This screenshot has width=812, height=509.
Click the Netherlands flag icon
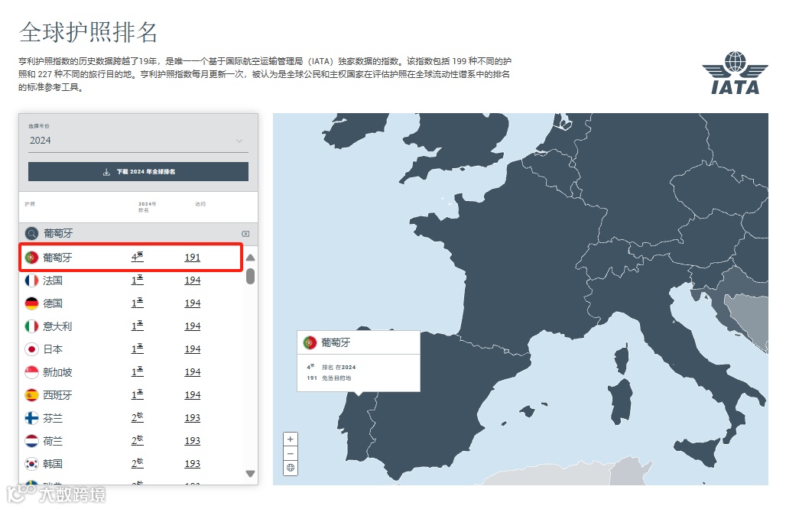(31, 441)
